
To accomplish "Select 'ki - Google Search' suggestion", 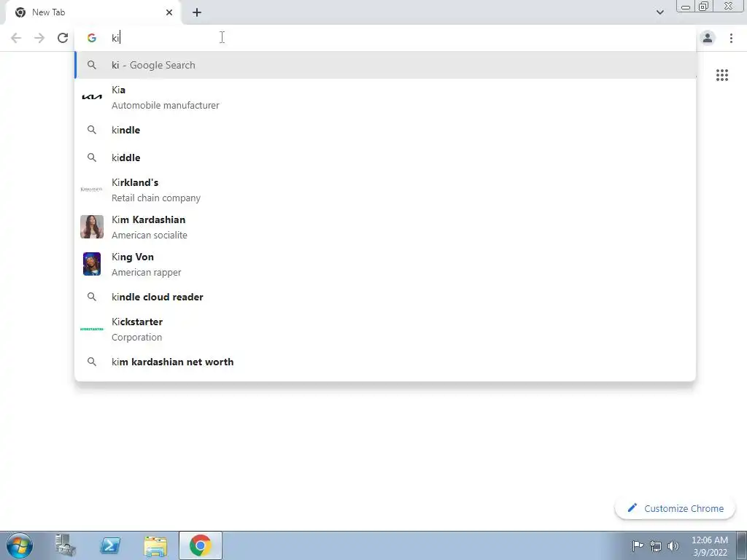I will pos(385,65).
